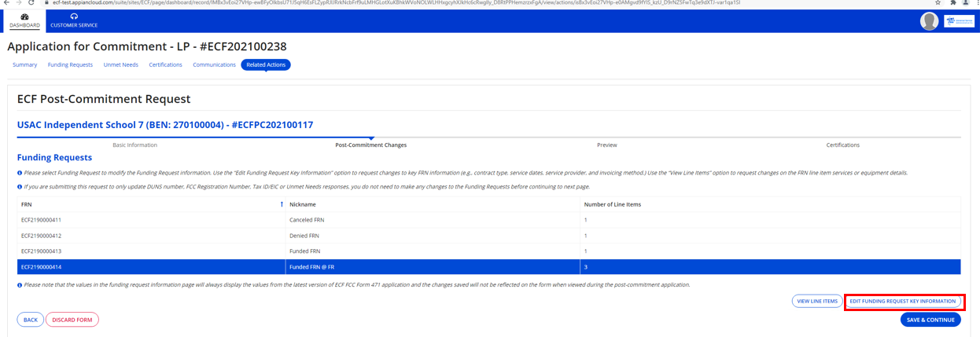Select the Related Actions tab

(266, 64)
